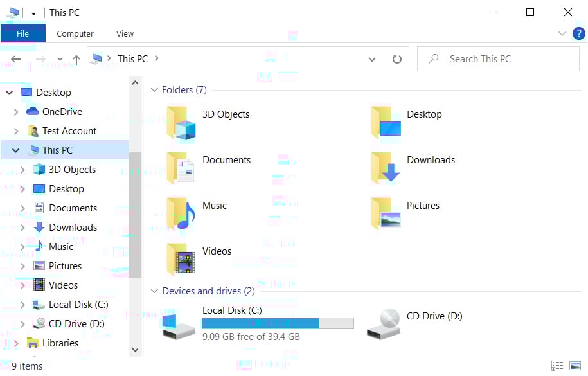Click the search magnifier icon
Viewport: 588px width, 376px height.
pyautogui.click(x=434, y=58)
